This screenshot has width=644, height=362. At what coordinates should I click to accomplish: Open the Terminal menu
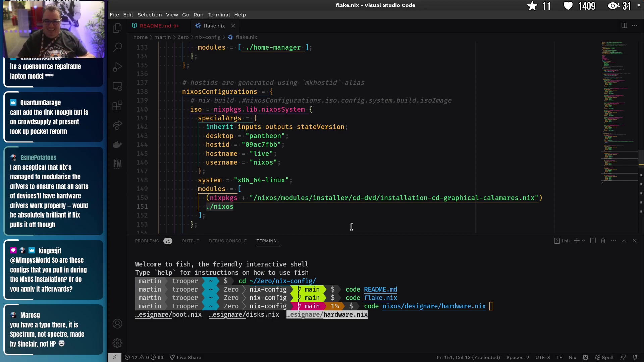click(218, 15)
